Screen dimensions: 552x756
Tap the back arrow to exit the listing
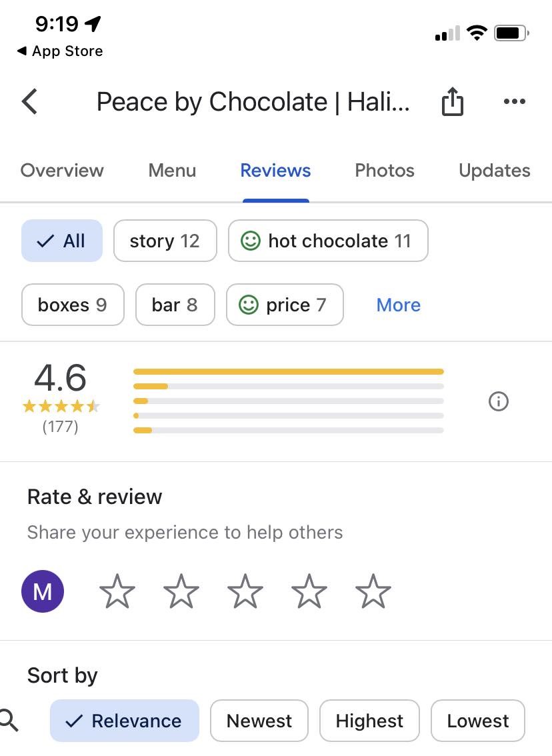28,101
